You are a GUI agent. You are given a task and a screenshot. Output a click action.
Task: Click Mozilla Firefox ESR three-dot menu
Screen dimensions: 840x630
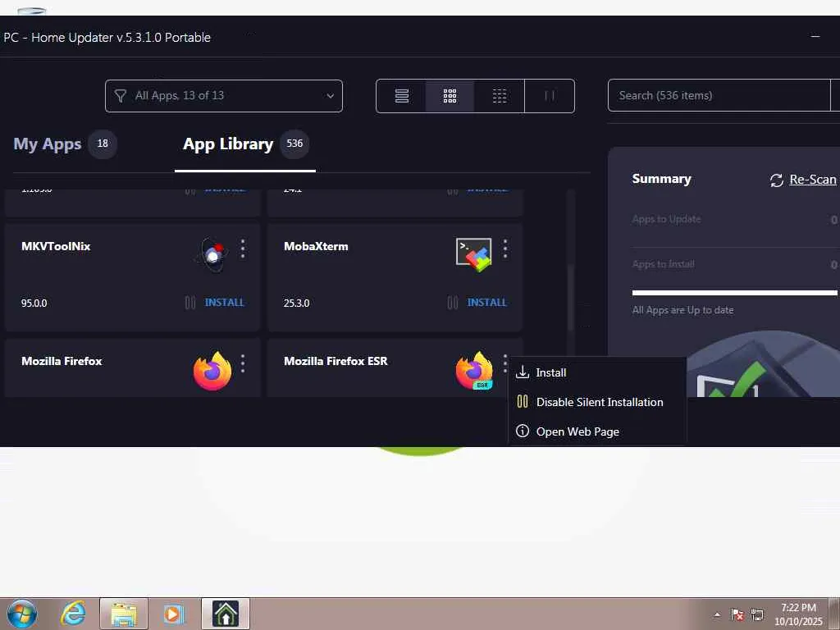504,363
